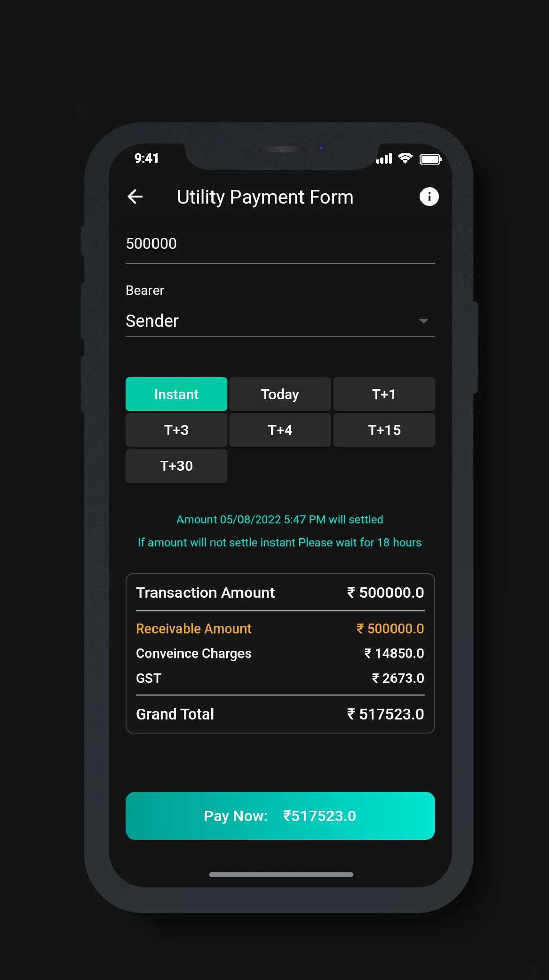This screenshot has width=549, height=980.
Task: Expand the Bearer dropdown arrow
Action: 423,321
